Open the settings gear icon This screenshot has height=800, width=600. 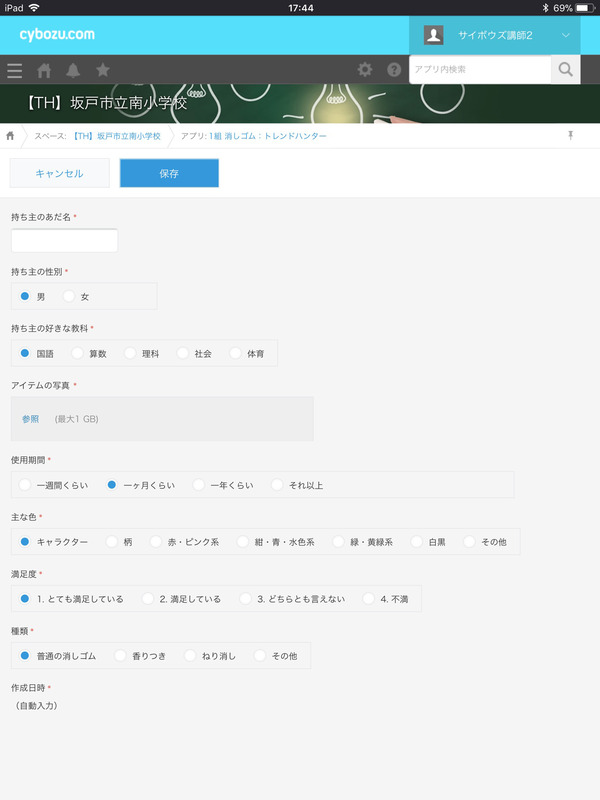(x=365, y=70)
